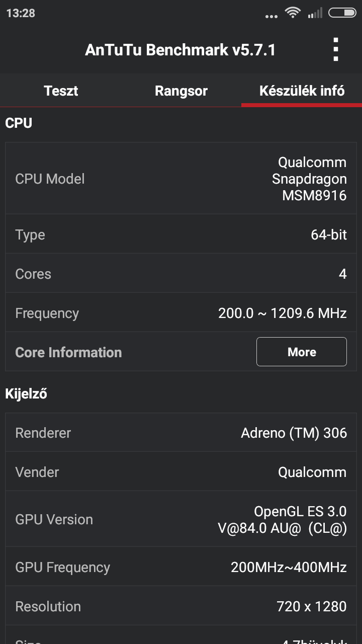Tap the Vender row showing Qualcomm
Image resolution: width=362 pixels, height=644 pixels.
[x=181, y=472]
